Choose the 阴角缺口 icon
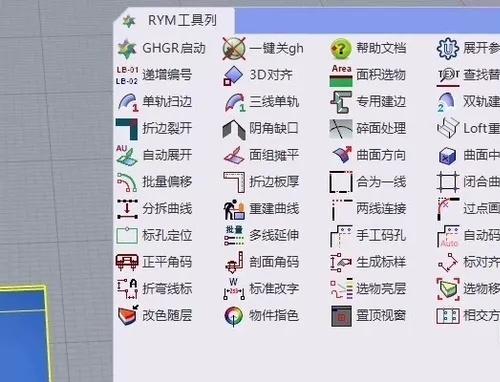 click(x=234, y=129)
